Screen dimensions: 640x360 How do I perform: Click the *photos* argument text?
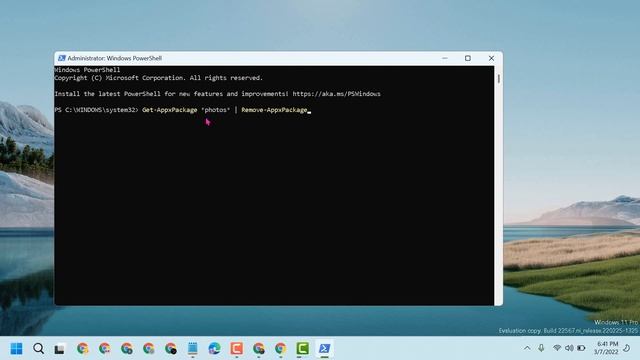216,110
